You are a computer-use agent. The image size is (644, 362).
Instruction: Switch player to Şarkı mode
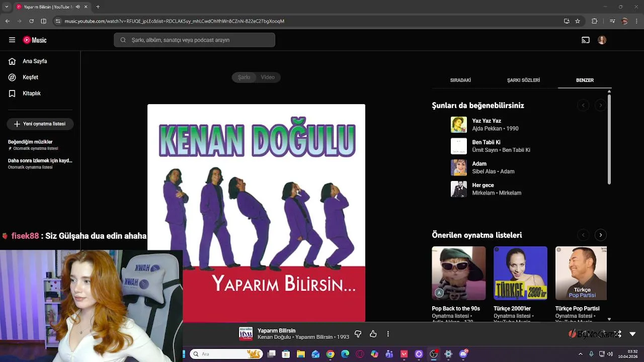244,77
